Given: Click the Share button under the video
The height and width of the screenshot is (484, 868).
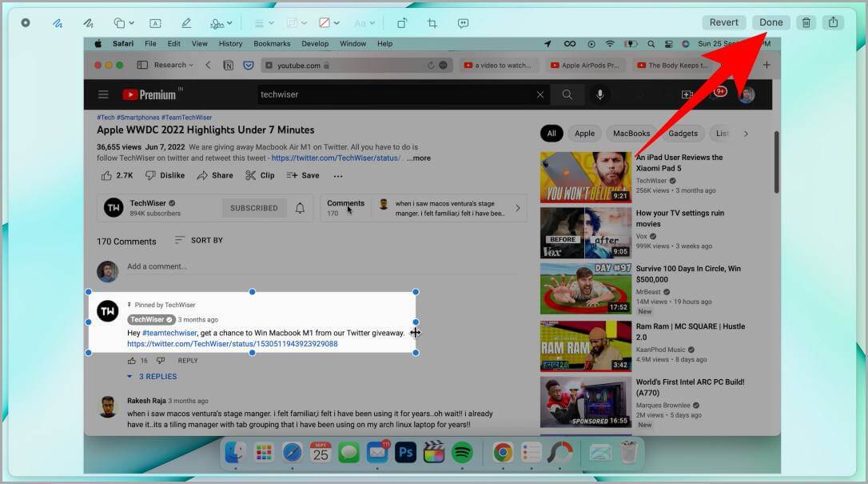Looking at the screenshot, I should click(215, 175).
